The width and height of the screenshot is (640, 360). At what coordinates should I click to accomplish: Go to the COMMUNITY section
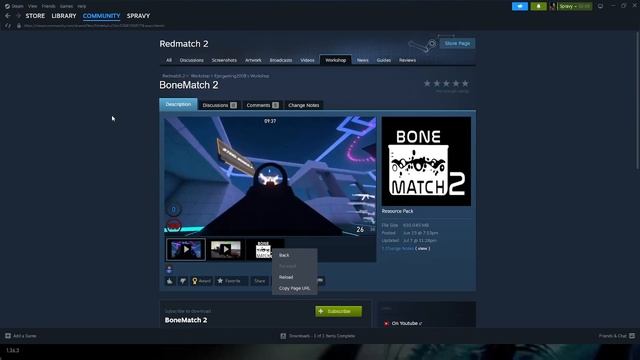(101, 16)
